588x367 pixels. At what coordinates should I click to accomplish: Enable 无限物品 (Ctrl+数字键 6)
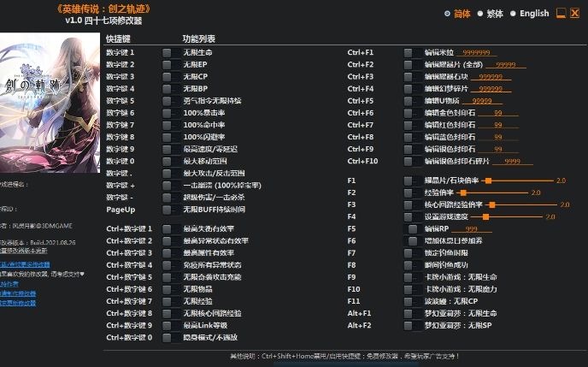(171, 289)
